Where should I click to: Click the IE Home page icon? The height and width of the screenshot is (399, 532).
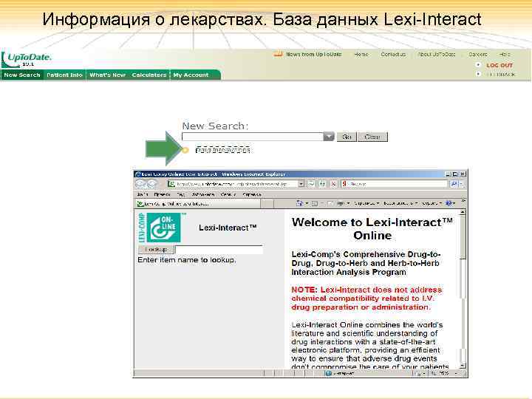[299, 203]
